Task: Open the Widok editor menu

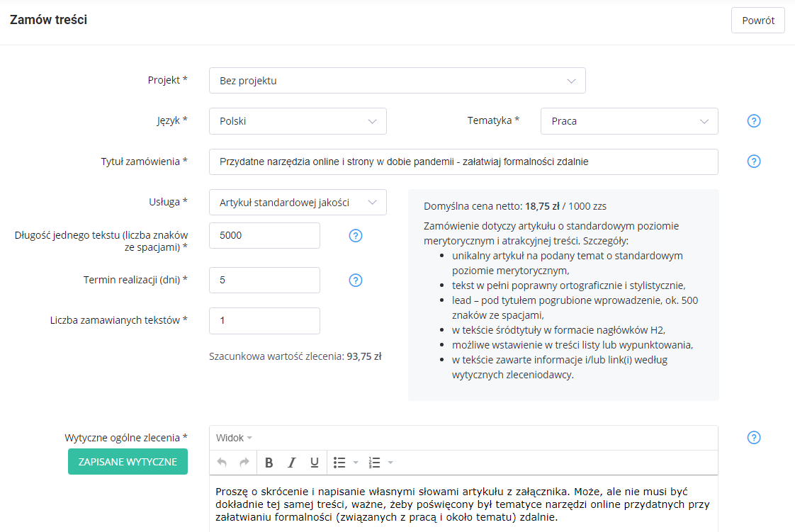Action: click(x=234, y=438)
